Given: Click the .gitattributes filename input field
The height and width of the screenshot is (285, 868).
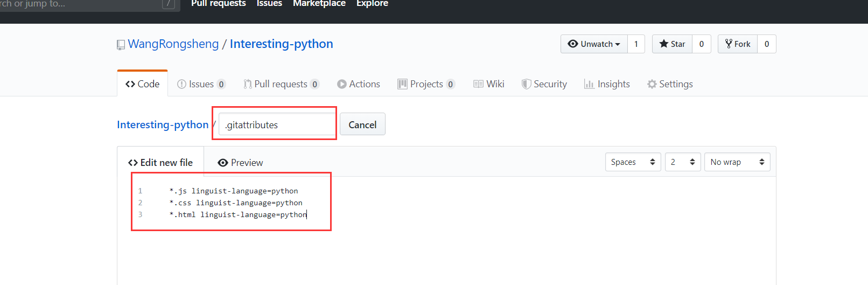Looking at the screenshot, I should point(276,124).
